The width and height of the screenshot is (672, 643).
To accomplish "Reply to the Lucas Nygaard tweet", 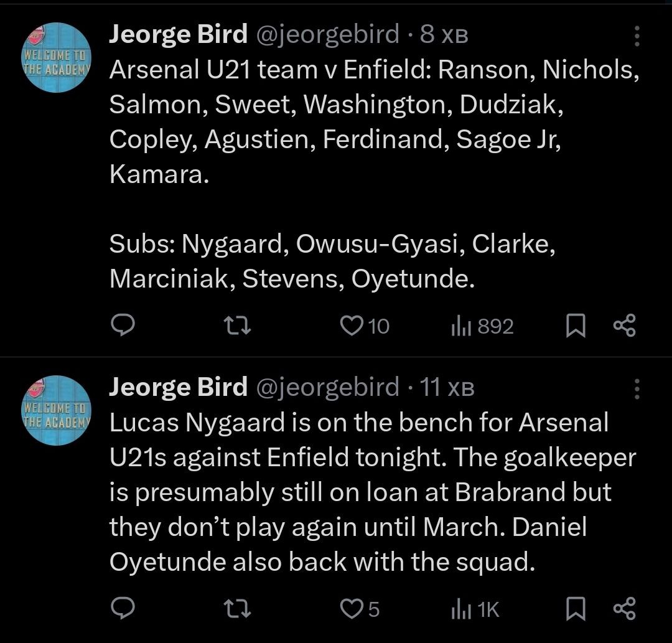I will [123, 609].
